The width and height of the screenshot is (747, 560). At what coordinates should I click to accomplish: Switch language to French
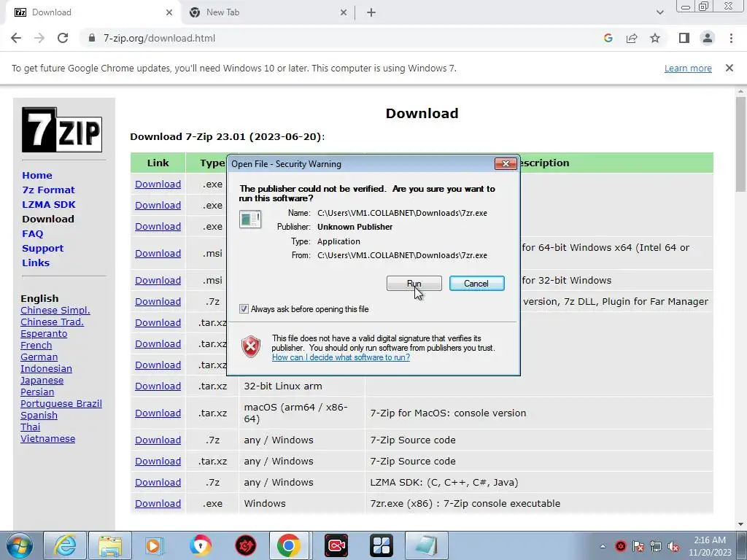pyautogui.click(x=36, y=345)
